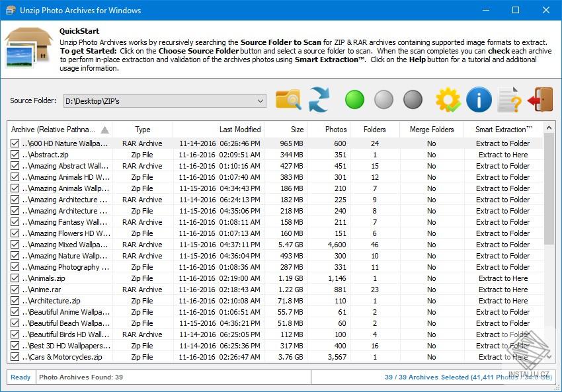The height and width of the screenshot is (392, 562).
Task: Sort by the Merge Folders column header
Action: pos(432,130)
